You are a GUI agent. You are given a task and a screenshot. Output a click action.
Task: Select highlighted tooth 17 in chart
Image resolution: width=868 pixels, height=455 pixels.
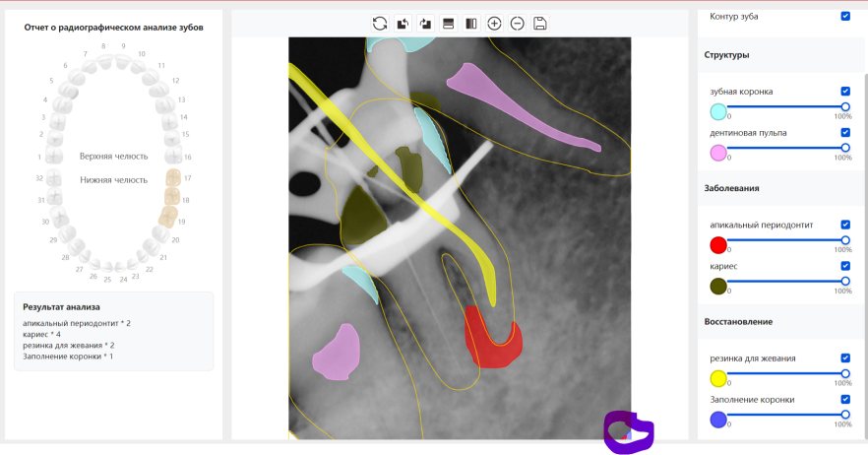point(172,178)
